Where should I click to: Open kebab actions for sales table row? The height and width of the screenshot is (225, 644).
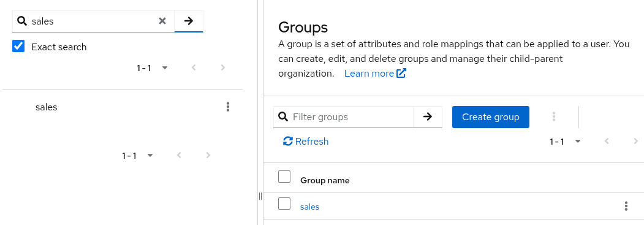[x=626, y=206]
